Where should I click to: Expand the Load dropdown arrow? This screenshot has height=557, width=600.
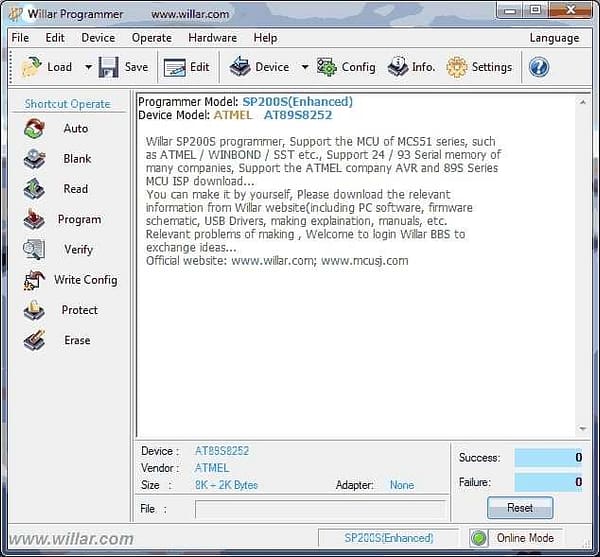(88, 68)
